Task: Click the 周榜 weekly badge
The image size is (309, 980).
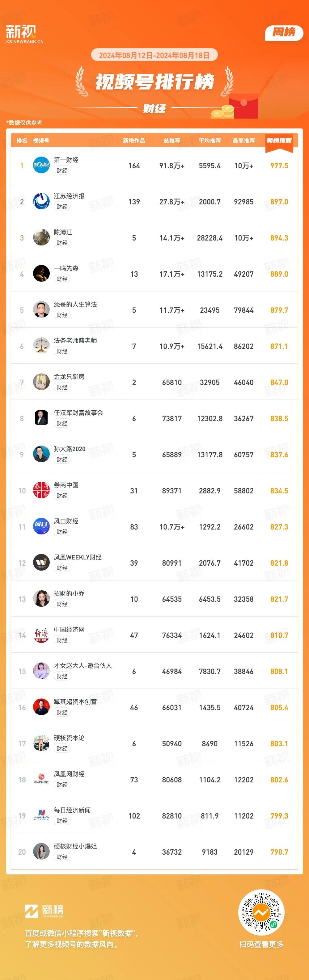Action: [x=284, y=32]
